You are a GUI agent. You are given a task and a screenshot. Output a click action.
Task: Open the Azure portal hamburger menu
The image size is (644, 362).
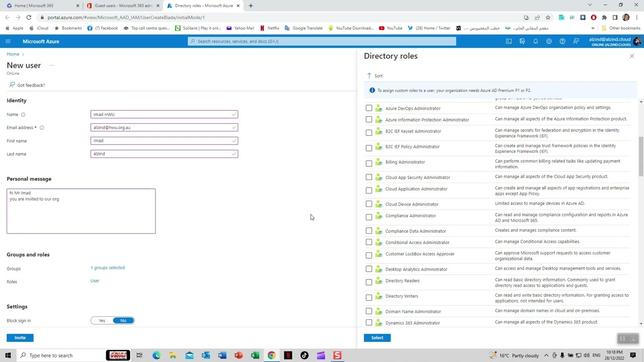[8, 41]
